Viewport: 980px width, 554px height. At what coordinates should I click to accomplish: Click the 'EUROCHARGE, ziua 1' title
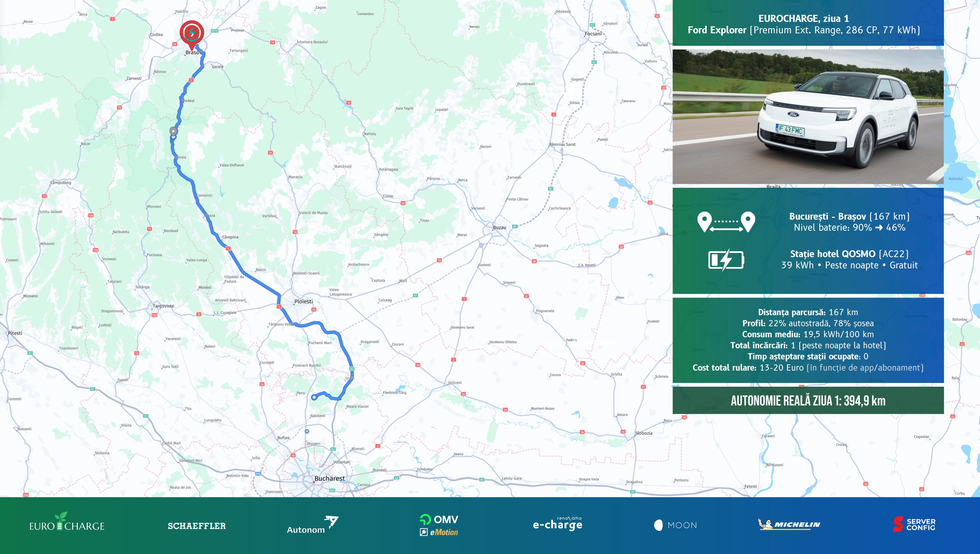[x=803, y=18]
